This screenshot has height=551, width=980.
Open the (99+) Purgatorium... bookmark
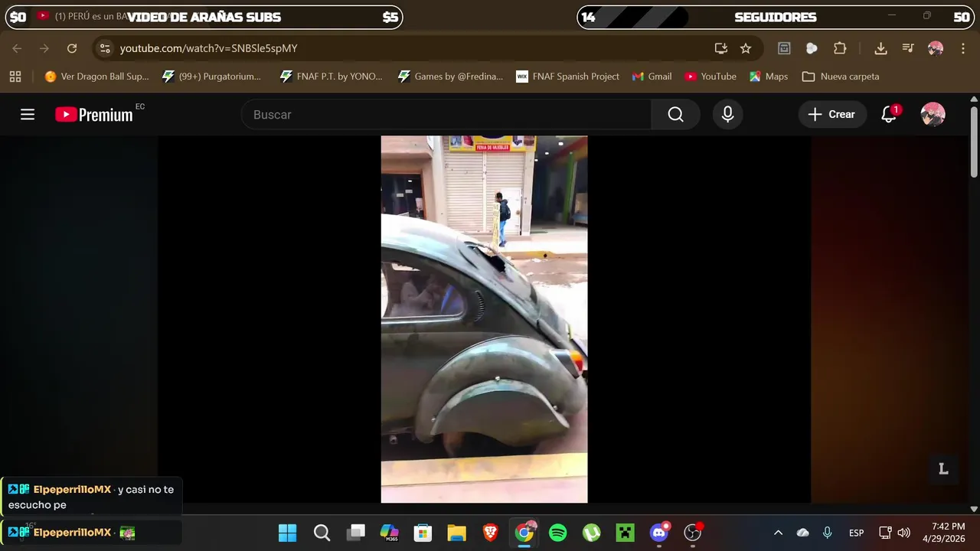212,77
